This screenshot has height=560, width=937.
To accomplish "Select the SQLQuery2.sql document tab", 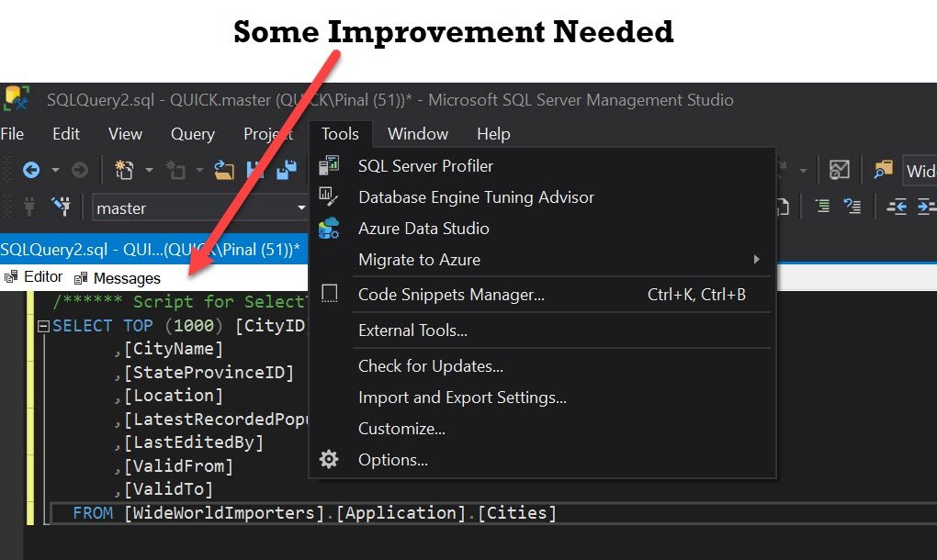I will (x=153, y=249).
